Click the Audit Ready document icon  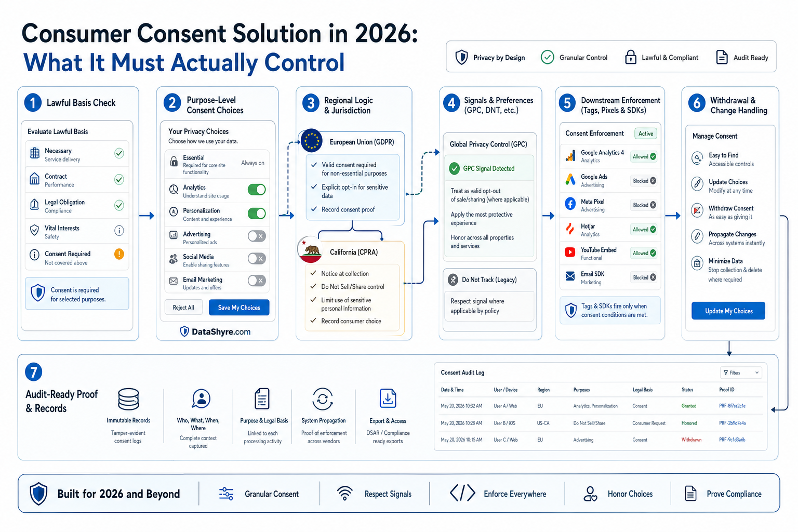(x=722, y=57)
